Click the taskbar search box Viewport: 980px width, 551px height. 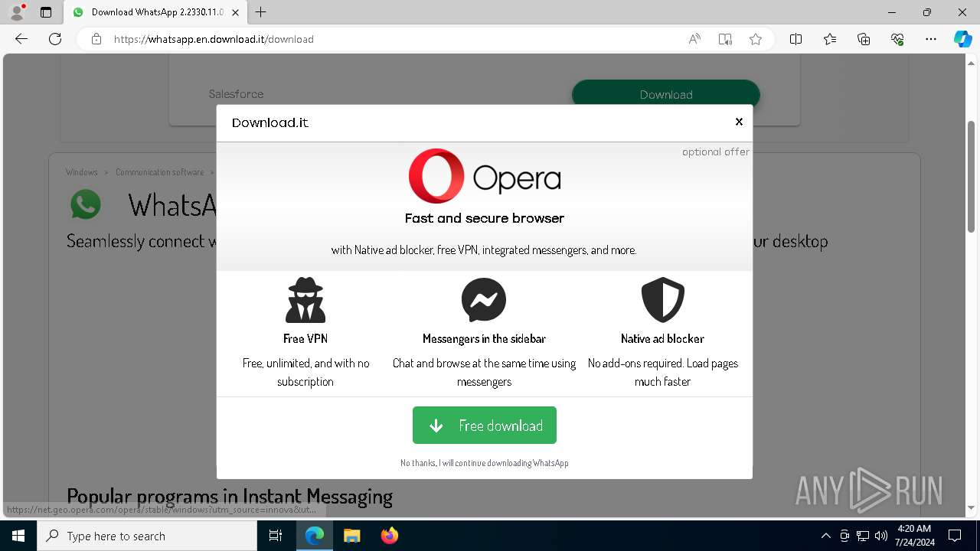pos(147,536)
